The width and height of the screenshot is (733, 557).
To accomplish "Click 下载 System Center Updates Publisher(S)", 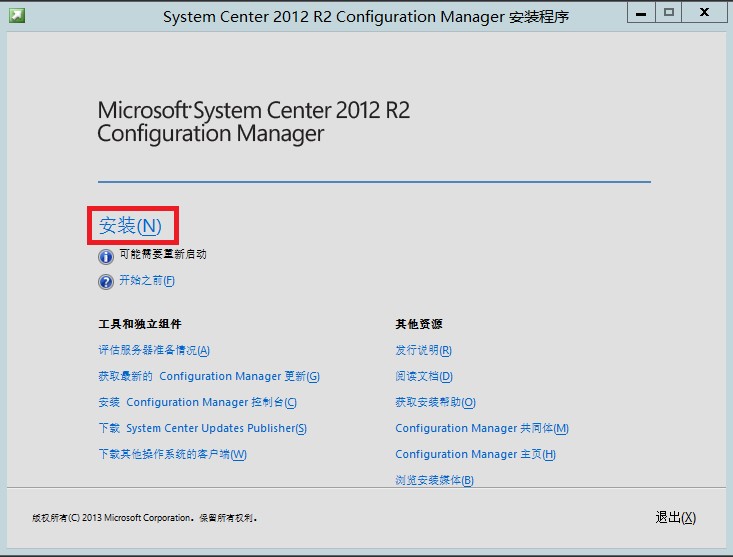I will pyautogui.click(x=202, y=428).
